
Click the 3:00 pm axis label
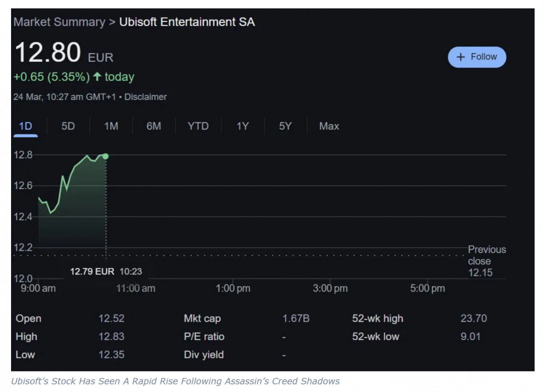(x=330, y=288)
